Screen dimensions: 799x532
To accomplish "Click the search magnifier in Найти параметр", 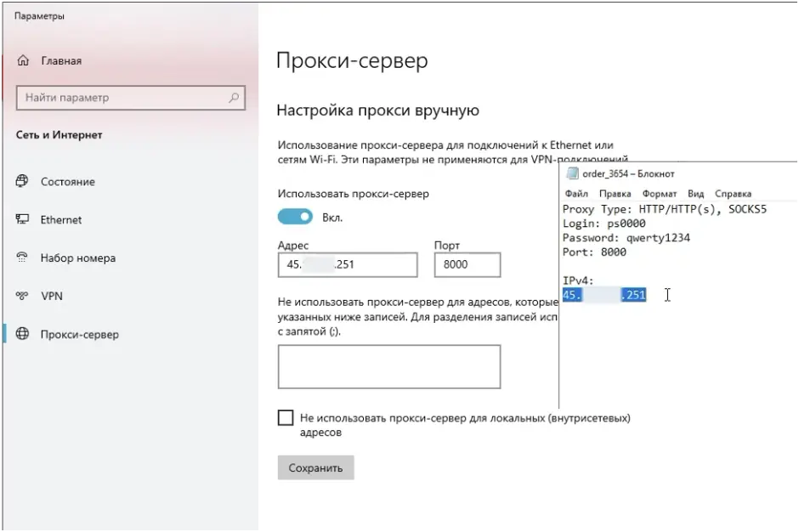I will [232, 97].
